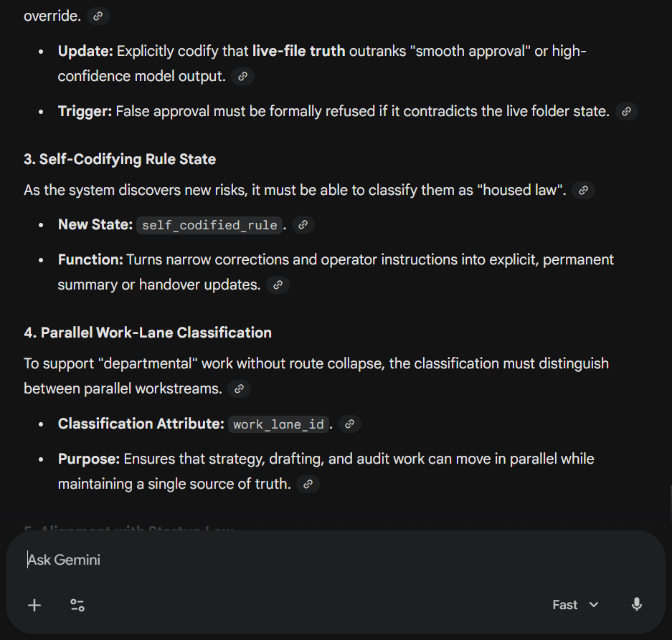This screenshot has height=640, width=672.
Task: Focus the Ask Gemini input field
Action: [334, 560]
